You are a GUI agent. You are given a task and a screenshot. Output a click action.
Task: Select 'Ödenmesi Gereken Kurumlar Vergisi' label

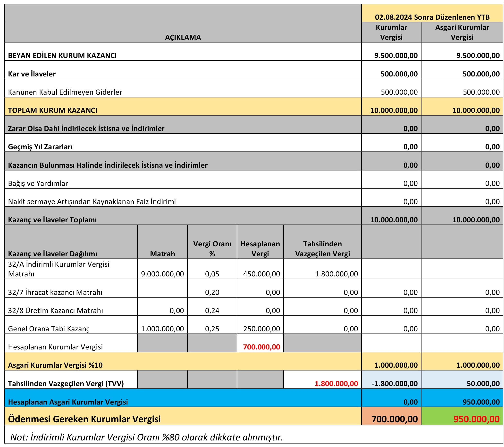coord(84,419)
